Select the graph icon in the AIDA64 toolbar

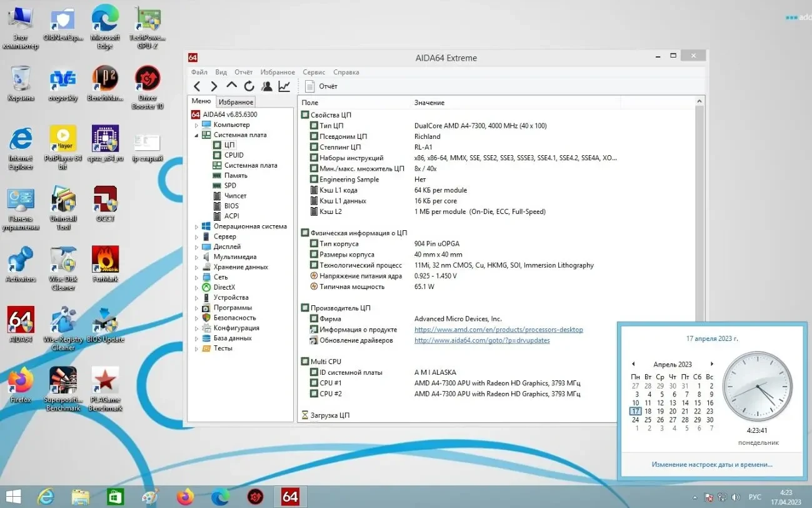pos(284,86)
